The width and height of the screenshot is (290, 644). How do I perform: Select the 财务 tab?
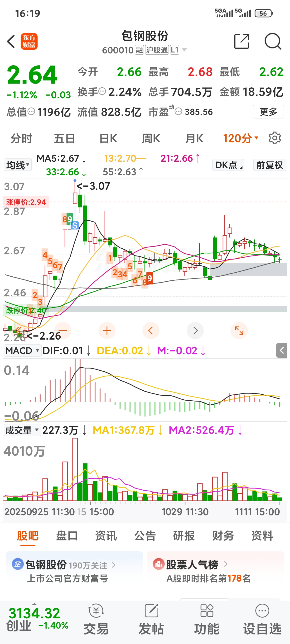click(223, 536)
